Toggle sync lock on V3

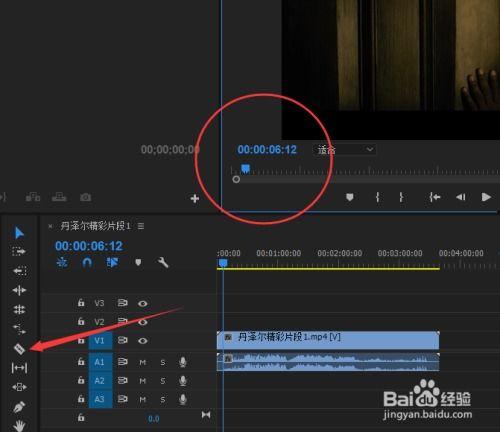coord(122,303)
